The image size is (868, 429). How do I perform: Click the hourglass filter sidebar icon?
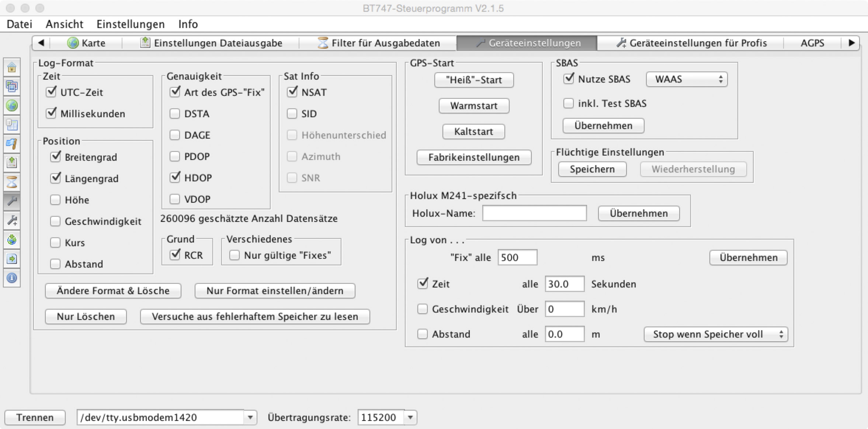coord(12,182)
